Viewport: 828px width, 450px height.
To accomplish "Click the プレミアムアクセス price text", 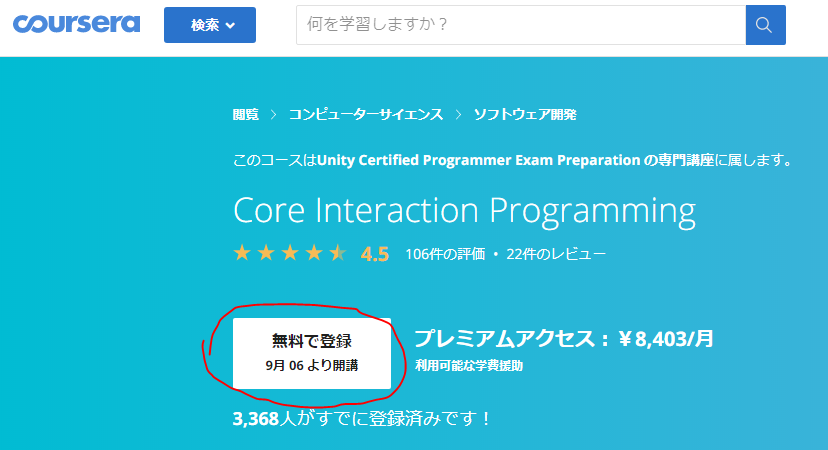I will tap(564, 339).
